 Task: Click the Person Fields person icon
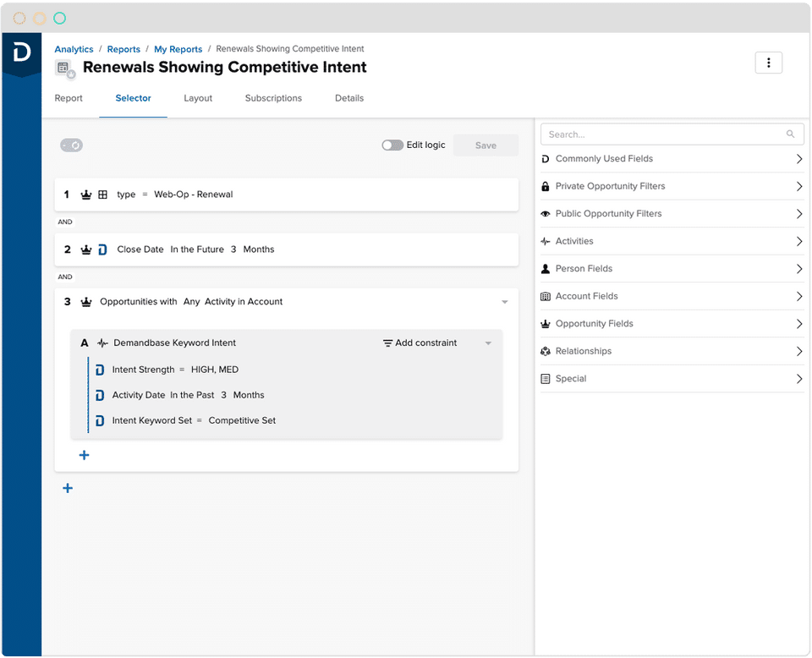pyautogui.click(x=546, y=269)
